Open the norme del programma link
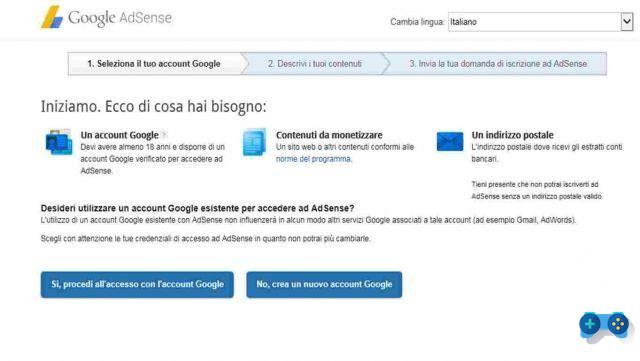640x361 pixels. [313, 159]
